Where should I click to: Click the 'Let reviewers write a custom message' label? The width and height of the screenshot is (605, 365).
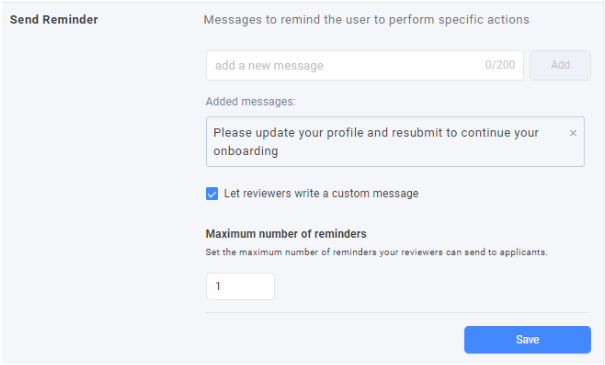click(x=321, y=193)
